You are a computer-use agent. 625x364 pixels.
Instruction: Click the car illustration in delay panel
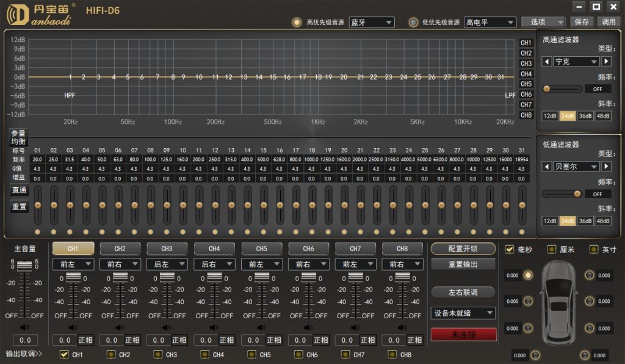(559, 302)
